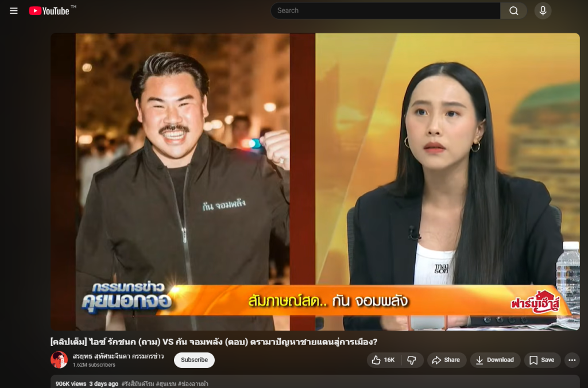This screenshot has width=588, height=388.
Task: Dislike the video with thumbs down
Action: point(412,360)
